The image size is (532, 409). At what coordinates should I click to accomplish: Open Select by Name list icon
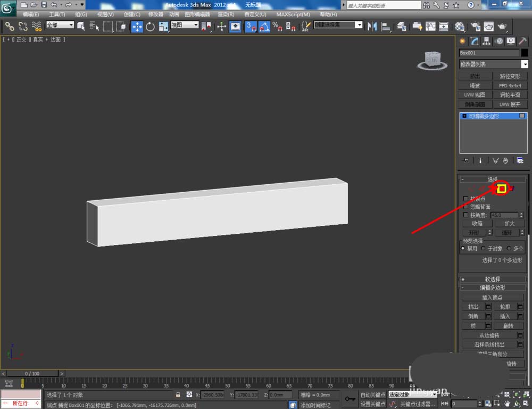(94, 26)
